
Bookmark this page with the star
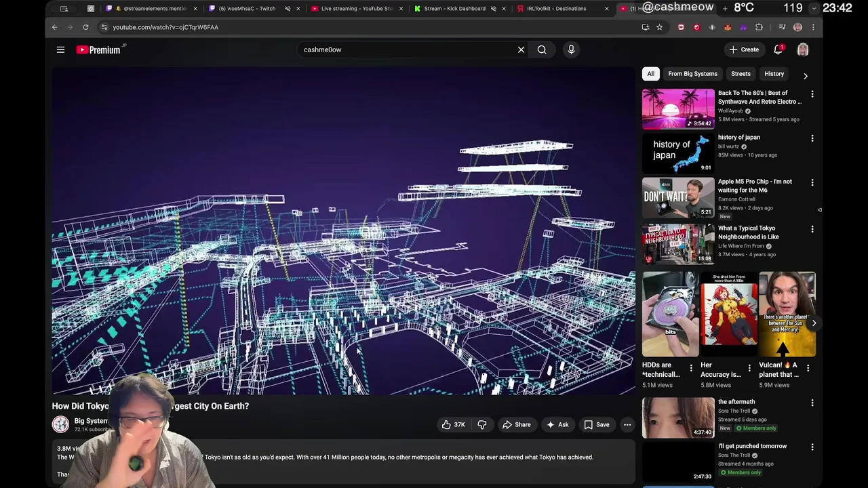(659, 27)
